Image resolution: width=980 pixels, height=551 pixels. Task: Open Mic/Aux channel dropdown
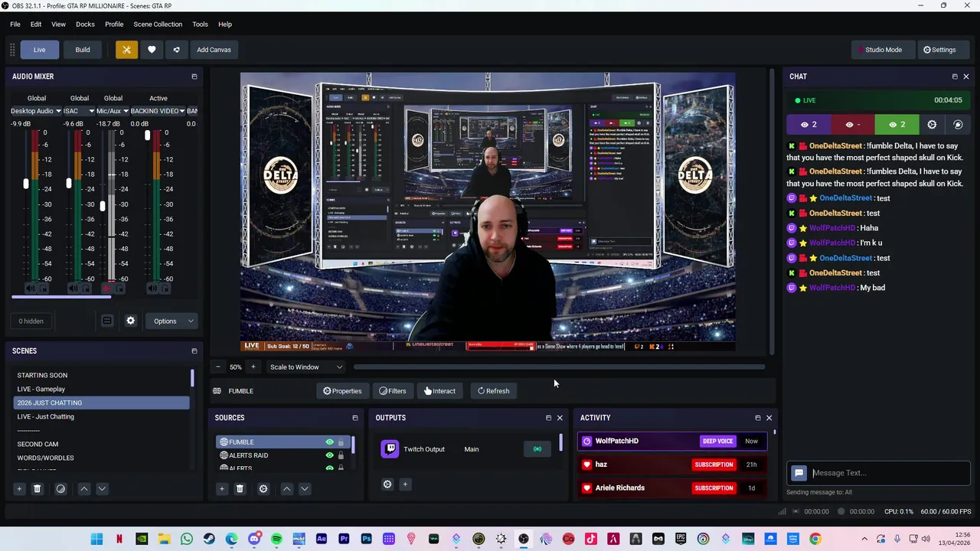pyautogui.click(x=113, y=111)
